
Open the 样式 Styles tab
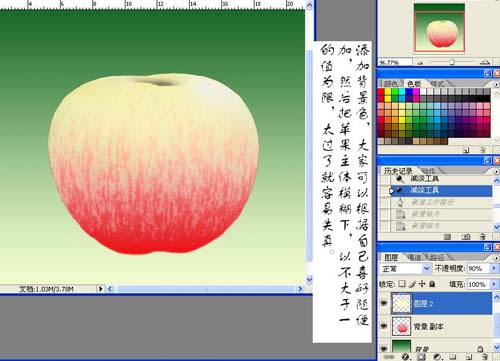tap(437, 84)
